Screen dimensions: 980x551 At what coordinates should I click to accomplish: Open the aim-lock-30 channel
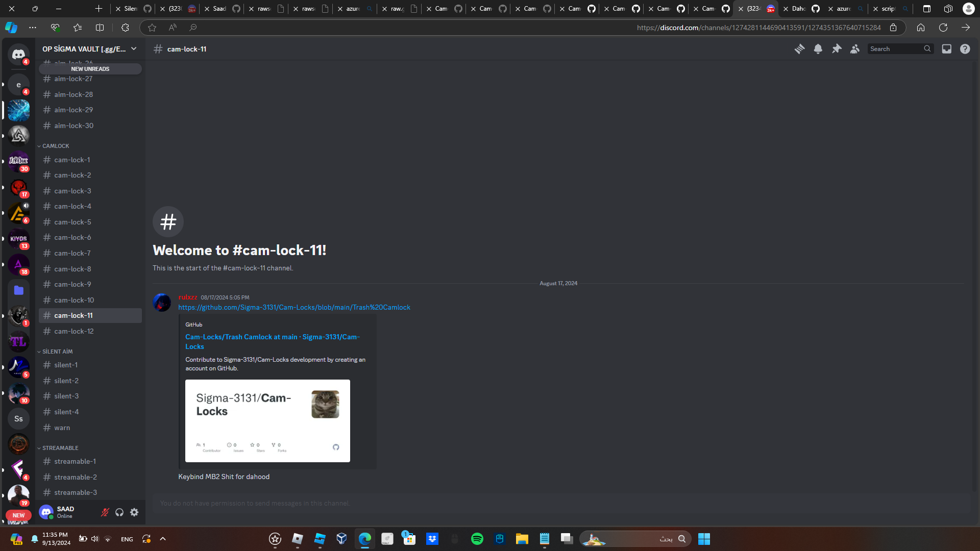(x=90, y=126)
